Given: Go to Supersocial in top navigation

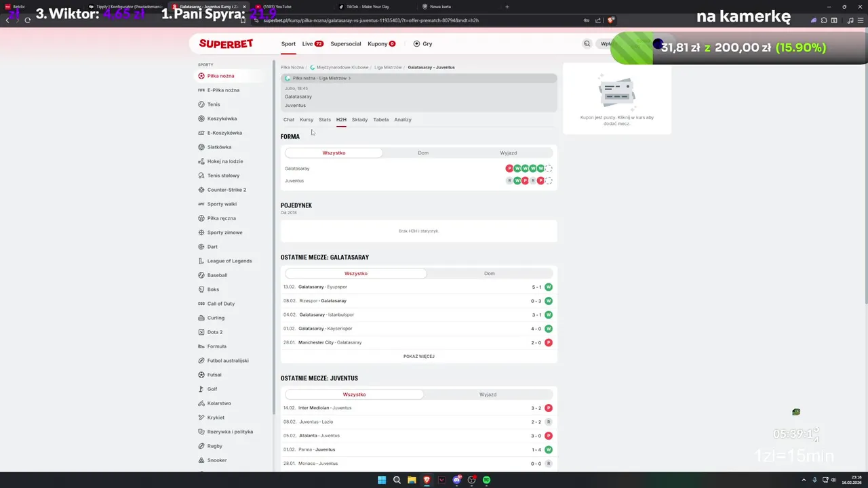Looking at the screenshot, I should point(346,44).
